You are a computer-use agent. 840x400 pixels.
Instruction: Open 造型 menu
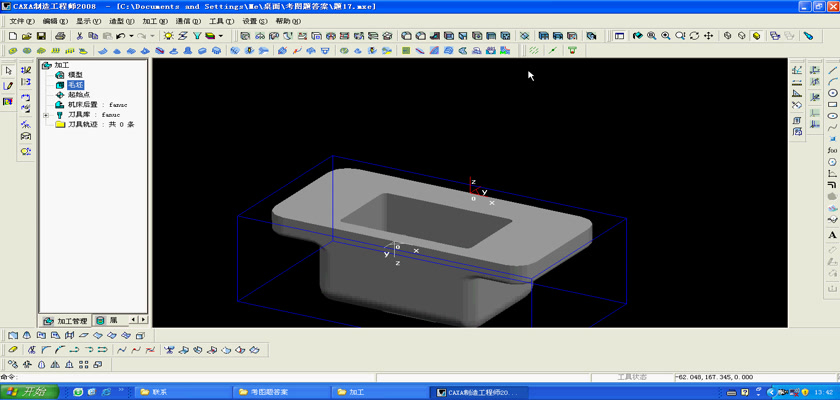coord(122,21)
